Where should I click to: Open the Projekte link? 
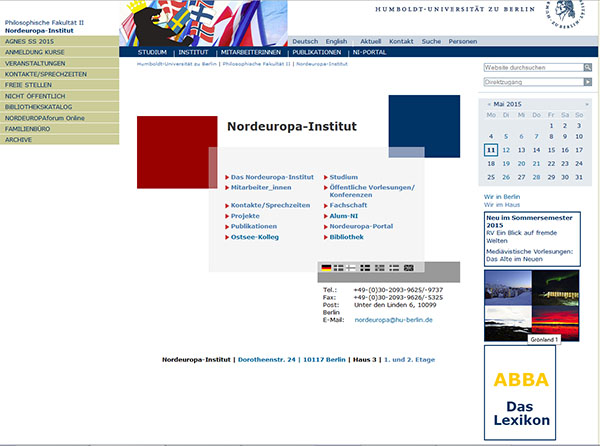tap(245, 216)
